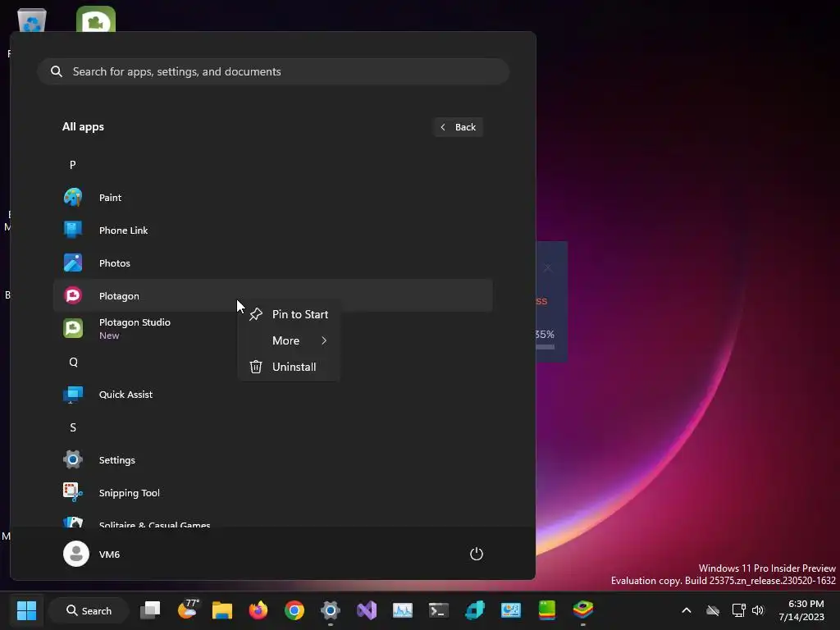
Task: Open File Explorer from the taskbar
Action: (x=221, y=610)
